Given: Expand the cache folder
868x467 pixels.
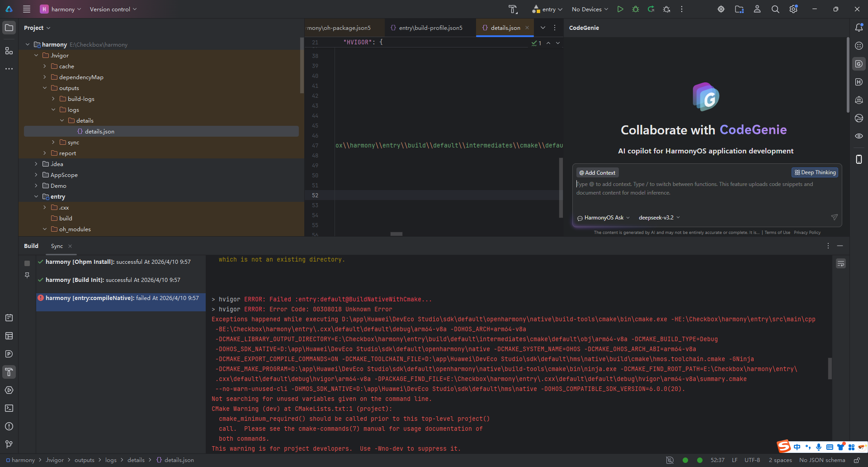Looking at the screenshot, I should point(45,66).
